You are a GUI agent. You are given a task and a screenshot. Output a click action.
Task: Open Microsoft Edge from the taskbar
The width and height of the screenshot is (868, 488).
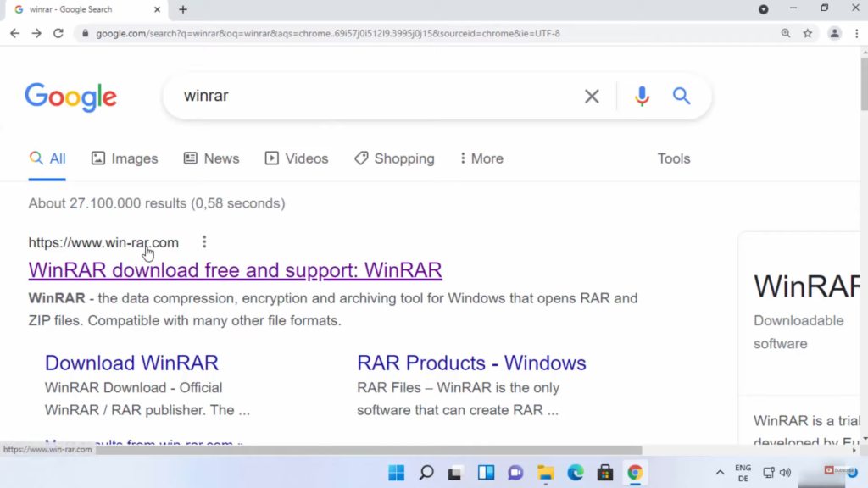coord(576,472)
